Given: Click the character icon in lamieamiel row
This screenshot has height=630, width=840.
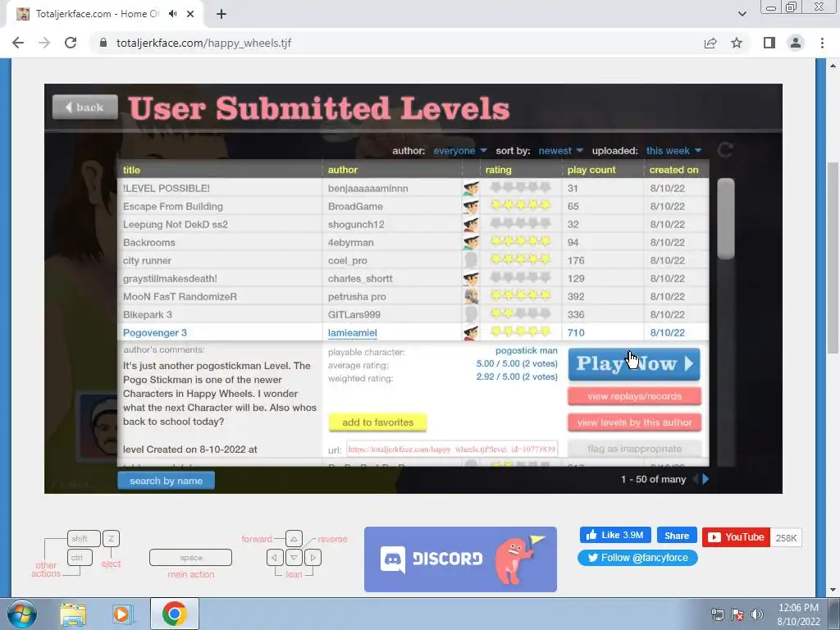Looking at the screenshot, I should (471, 333).
